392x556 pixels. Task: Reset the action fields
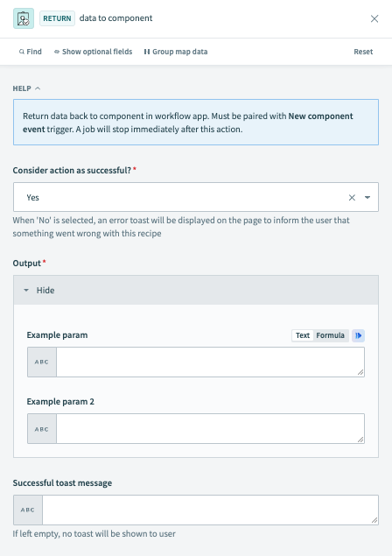[x=363, y=52]
